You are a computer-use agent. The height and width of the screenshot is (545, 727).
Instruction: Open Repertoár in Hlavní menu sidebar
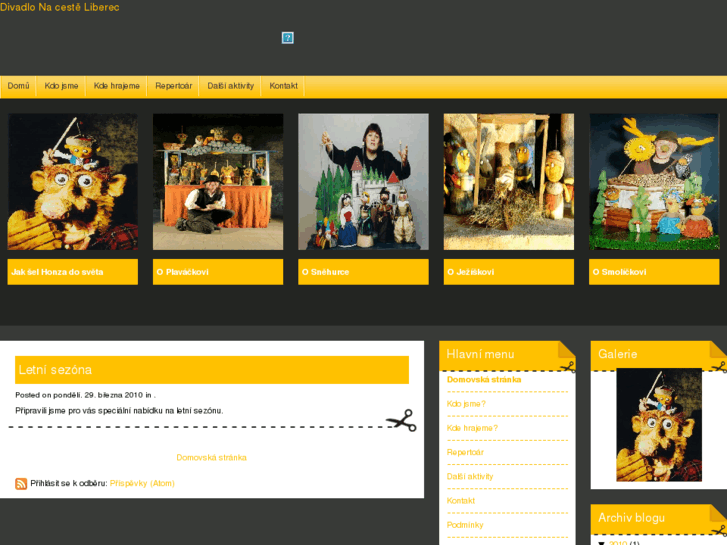click(465, 452)
